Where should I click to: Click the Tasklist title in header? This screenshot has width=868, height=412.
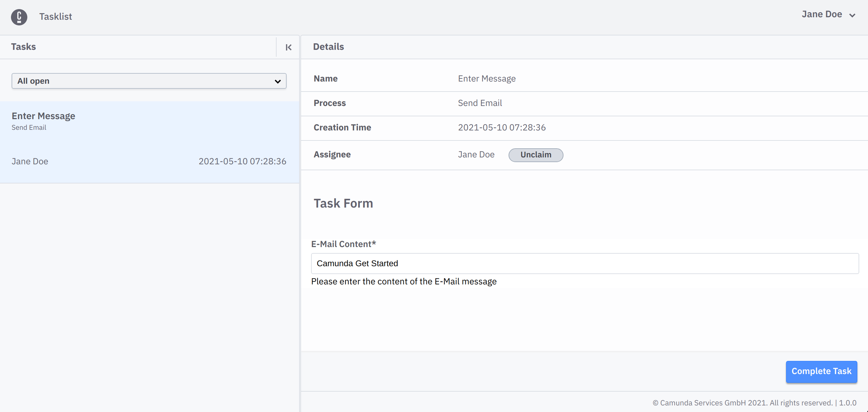[56, 17]
